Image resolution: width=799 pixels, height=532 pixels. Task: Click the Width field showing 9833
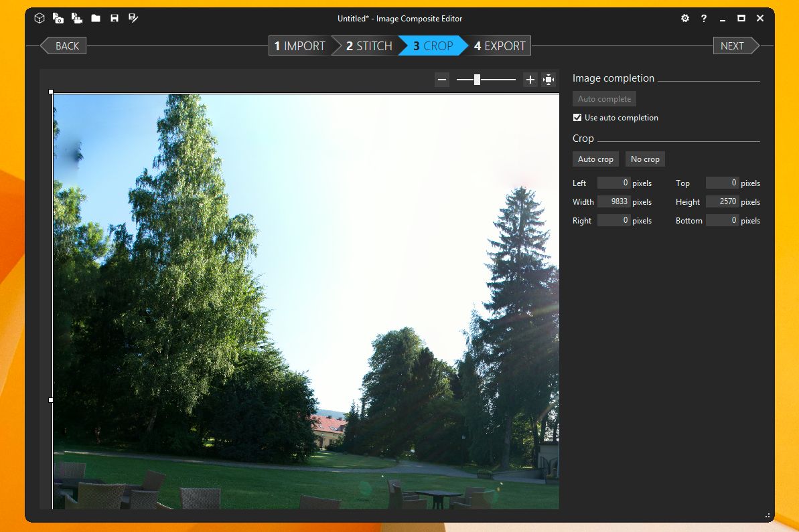coord(613,201)
